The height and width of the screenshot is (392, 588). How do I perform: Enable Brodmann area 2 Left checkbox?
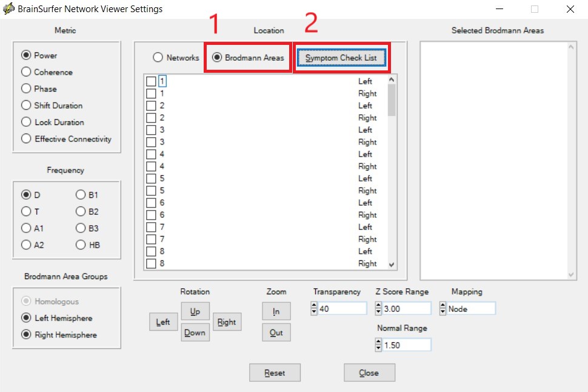(151, 106)
